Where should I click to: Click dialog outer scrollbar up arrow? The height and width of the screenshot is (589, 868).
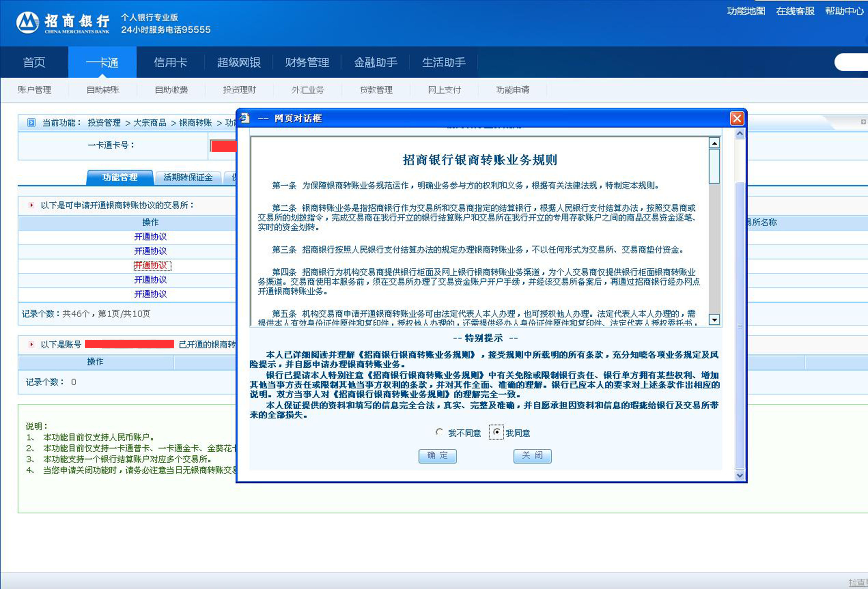[x=740, y=134]
